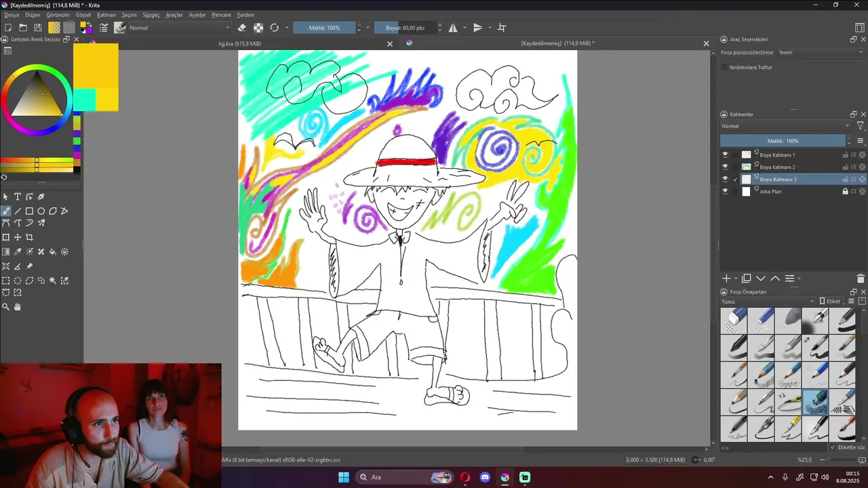
Task: Toggle Etikette süz checkbox
Action: click(x=833, y=447)
